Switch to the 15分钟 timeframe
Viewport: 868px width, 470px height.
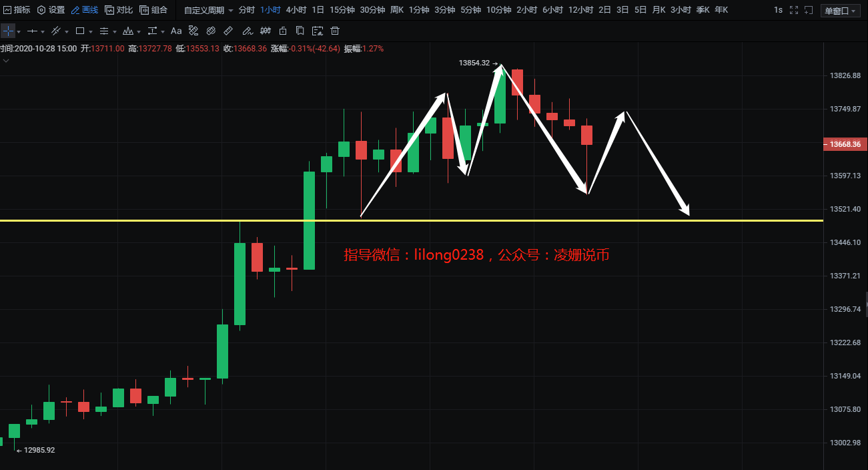342,10
